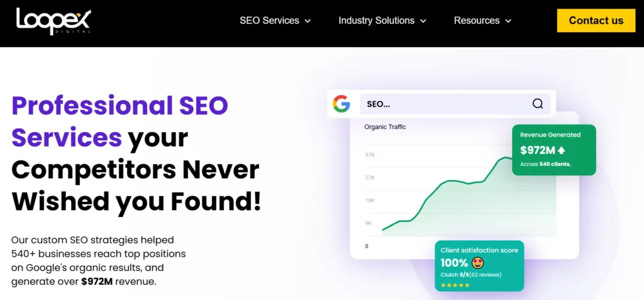Click the Loopex Digital logo
Viewport: 644px width, 300px height.
53,21
